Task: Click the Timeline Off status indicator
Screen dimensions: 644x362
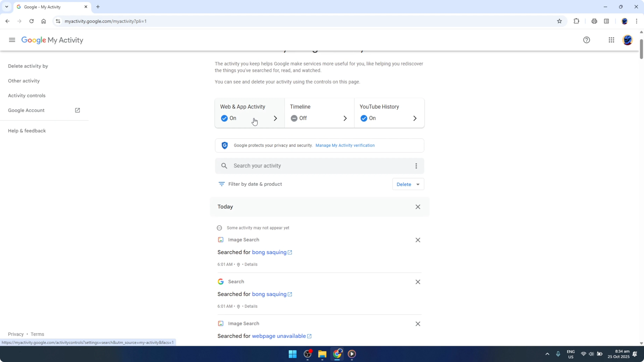Action: click(x=294, y=118)
